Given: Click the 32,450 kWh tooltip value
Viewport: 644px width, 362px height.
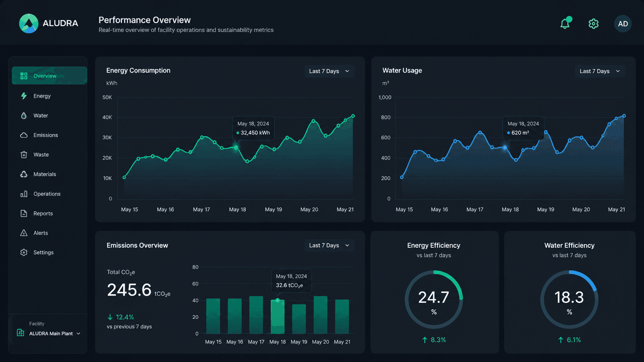Looking at the screenshot, I should click(x=255, y=133).
